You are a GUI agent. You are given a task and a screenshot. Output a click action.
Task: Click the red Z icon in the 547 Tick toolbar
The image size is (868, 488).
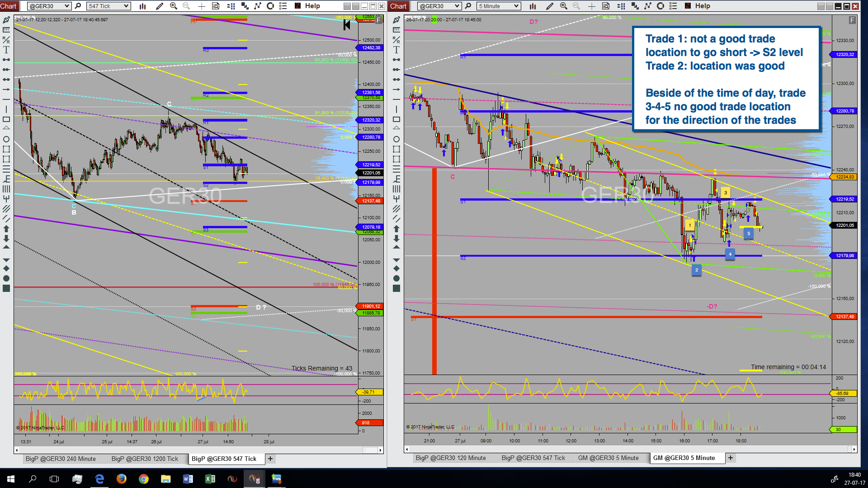(x=298, y=6)
